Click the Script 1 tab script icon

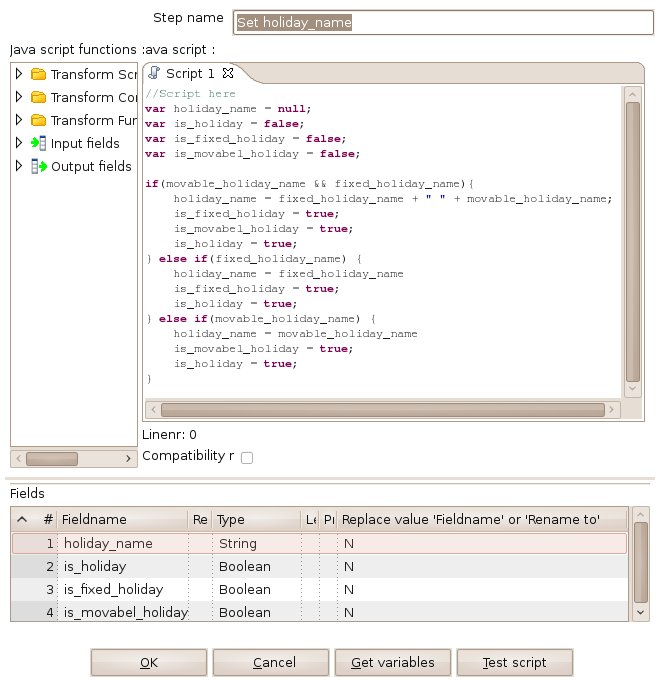click(154, 73)
